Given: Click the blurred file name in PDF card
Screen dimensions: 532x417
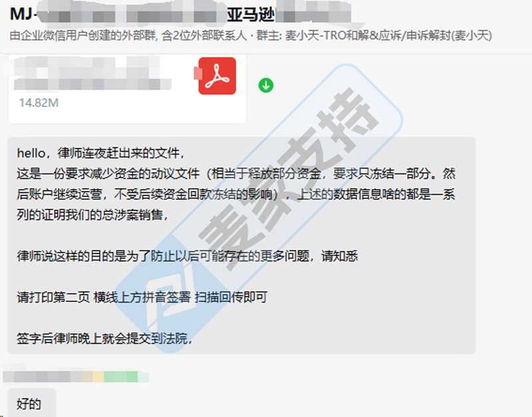Looking at the screenshot, I should point(92,73).
